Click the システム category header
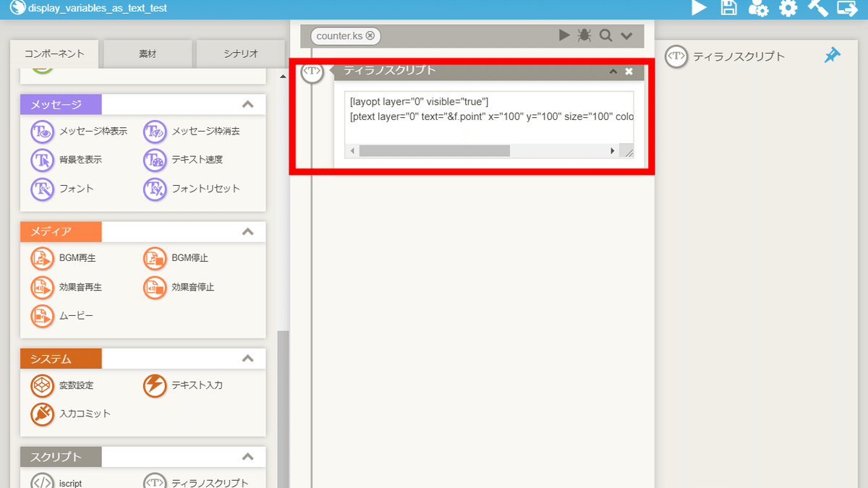 [x=61, y=359]
